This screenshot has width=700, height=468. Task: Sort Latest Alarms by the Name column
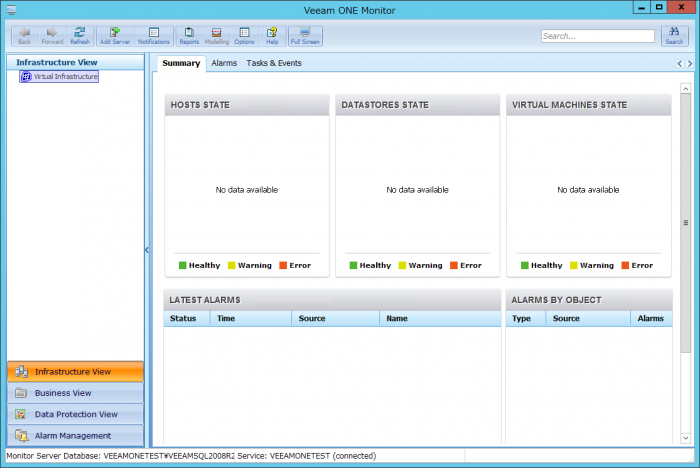point(440,318)
